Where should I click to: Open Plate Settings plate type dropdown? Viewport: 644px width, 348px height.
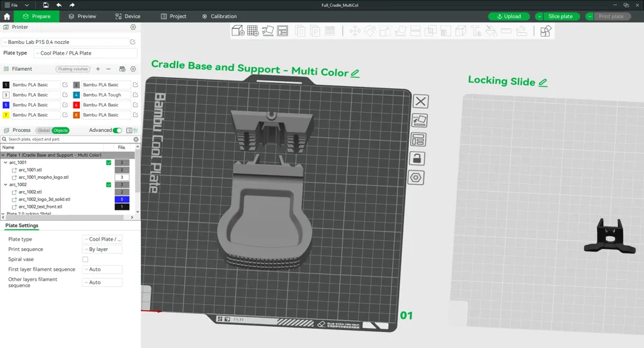point(102,239)
